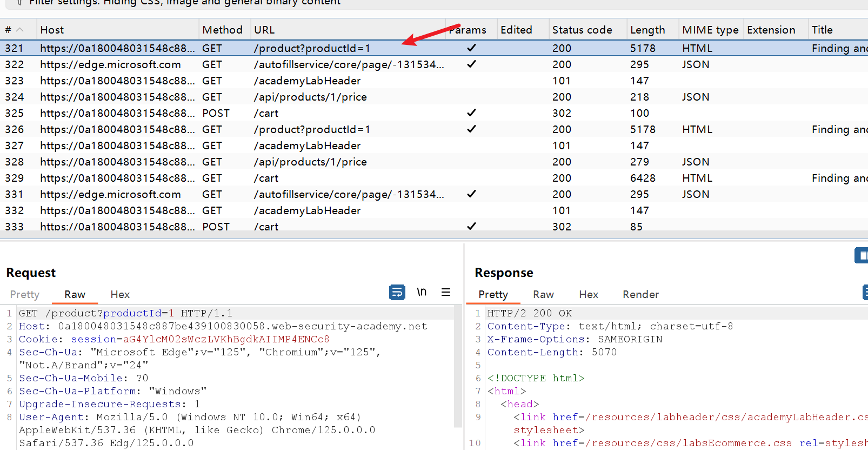Click the layout toggle icon above Response
Screen dimensions: 868x450
pos(862,255)
